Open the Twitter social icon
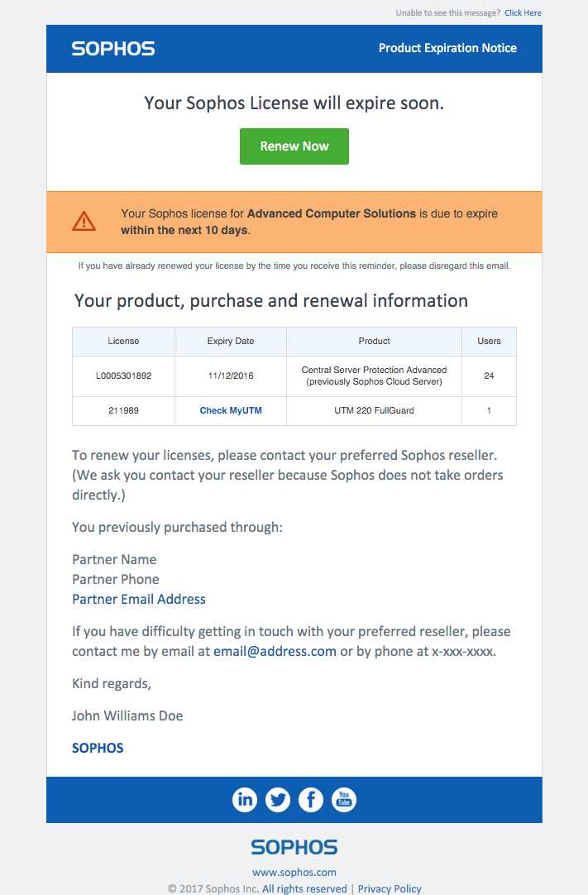Image resolution: width=588 pixels, height=895 pixels. [x=278, y=800]
